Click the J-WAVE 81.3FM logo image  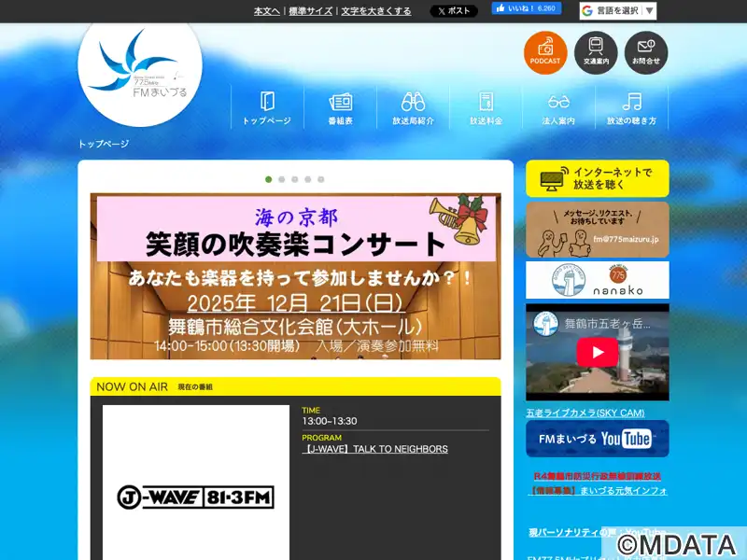(x=196, y=497)
